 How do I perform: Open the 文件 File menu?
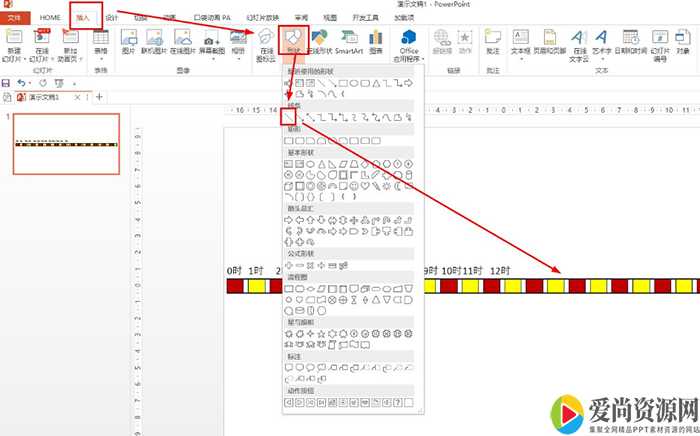point(15,17)
